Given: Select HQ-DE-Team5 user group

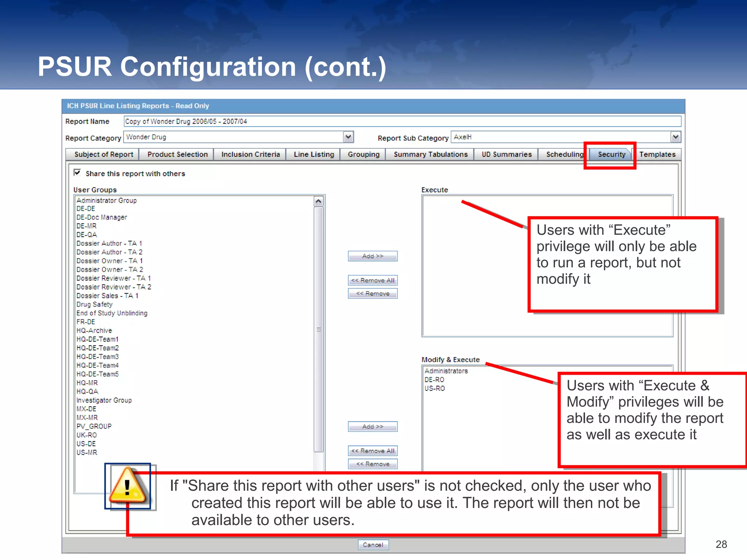Looking at the screenshot, I should pos(97,374).
